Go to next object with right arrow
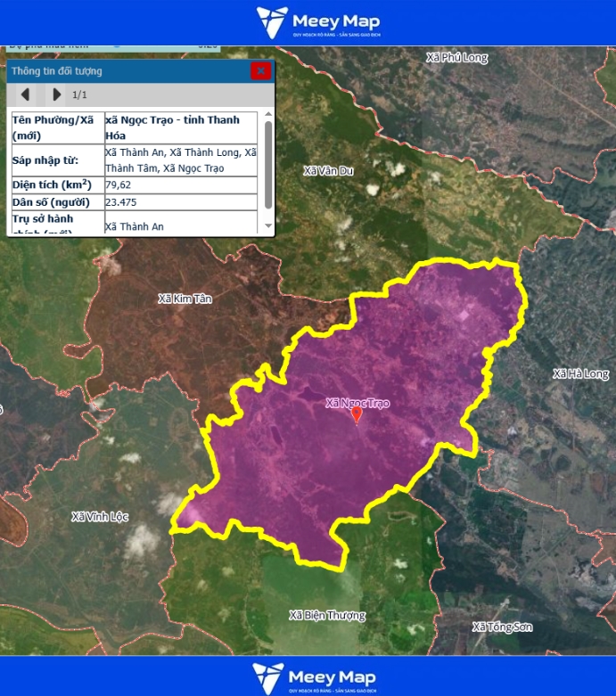This screenshot has width=616, height=696. point(56,94)
